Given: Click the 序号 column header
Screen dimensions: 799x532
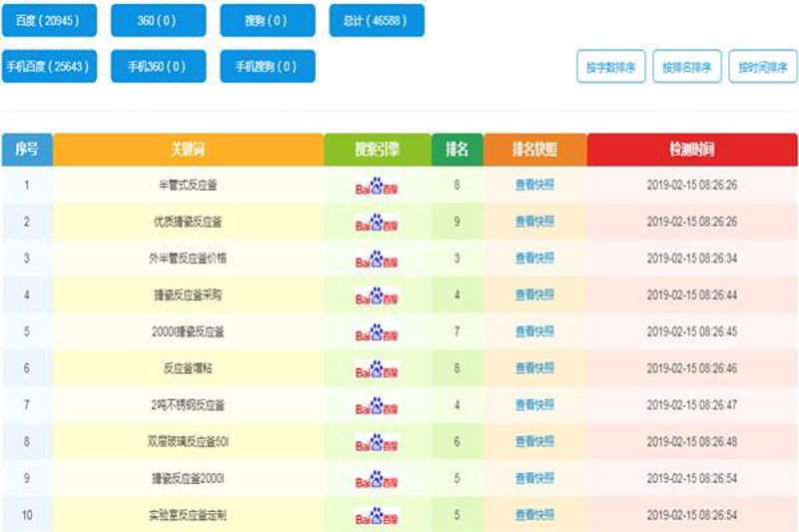Looking at the screenshot, I should tap(27, 150).
